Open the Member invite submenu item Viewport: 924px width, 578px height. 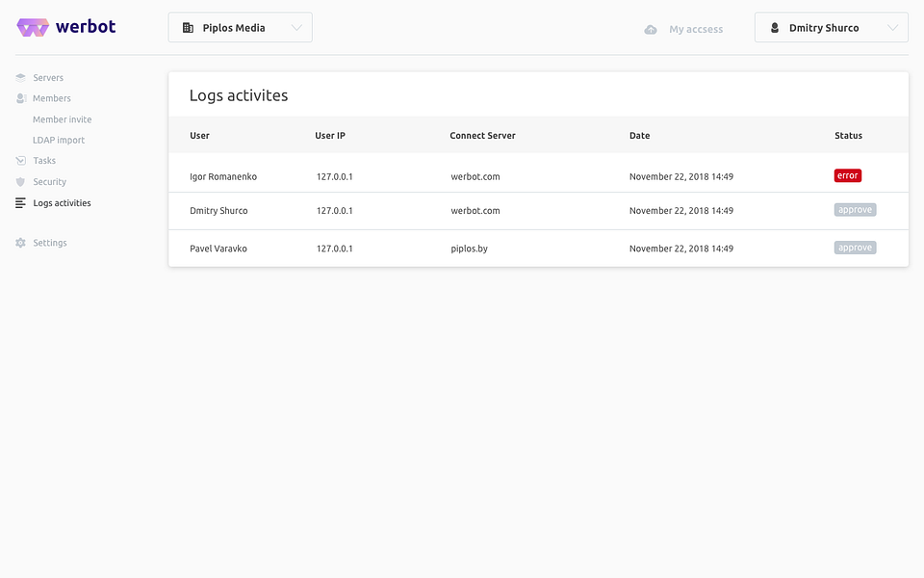(63, 119)
